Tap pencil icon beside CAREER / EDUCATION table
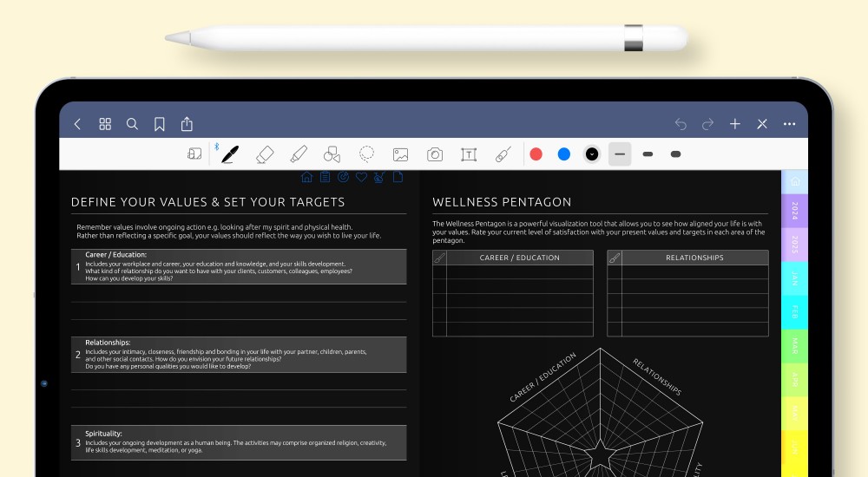 click(x=439, y=258)
